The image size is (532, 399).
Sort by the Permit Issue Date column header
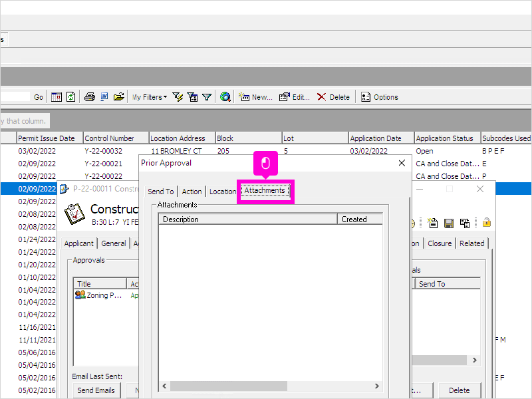click(x=49, y=138)
